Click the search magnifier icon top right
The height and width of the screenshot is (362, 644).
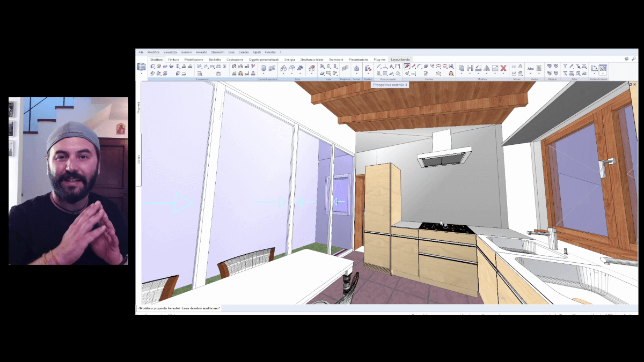633,58
